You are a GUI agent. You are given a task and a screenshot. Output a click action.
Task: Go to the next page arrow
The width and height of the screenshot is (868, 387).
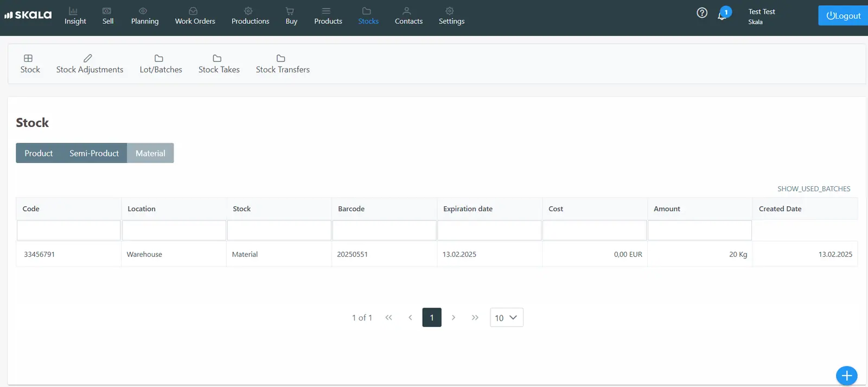454,318
